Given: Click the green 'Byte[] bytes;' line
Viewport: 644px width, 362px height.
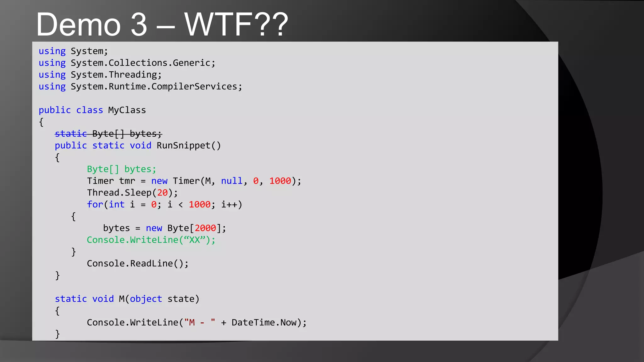Looking at the screenshot, I should [x=121, y=169].
